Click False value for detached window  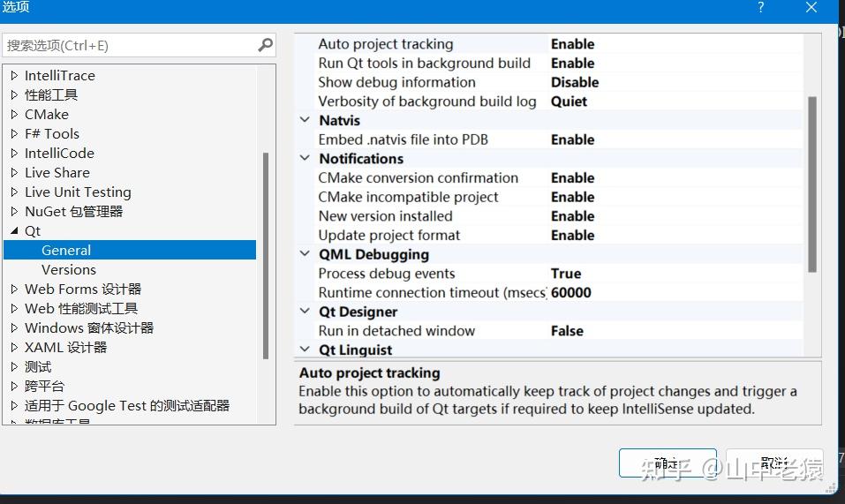pos(567,331)
